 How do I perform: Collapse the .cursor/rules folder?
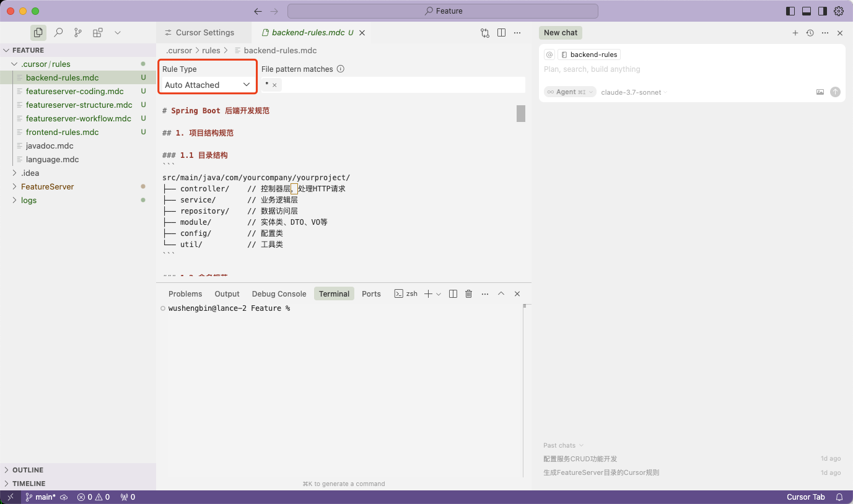click(x=78, y=64)
